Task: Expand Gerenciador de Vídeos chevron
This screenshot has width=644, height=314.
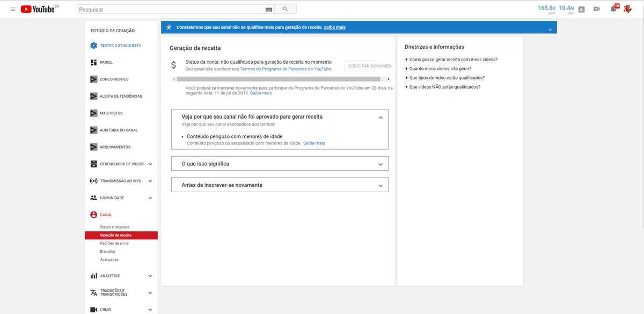Action: click(x=150, y=164)
